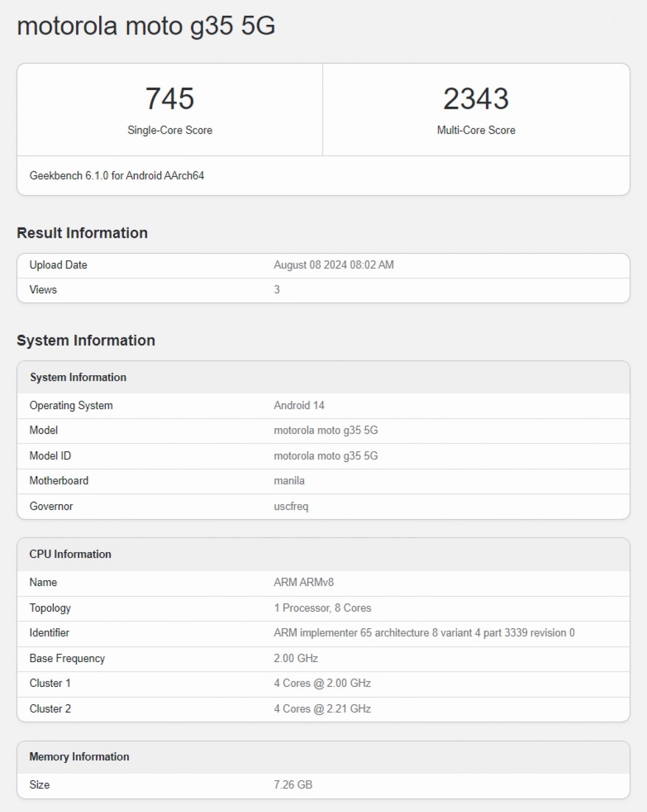Click the 745 single-core score number
The width and height of the screenshot is (647, 812).
[169, 99]
